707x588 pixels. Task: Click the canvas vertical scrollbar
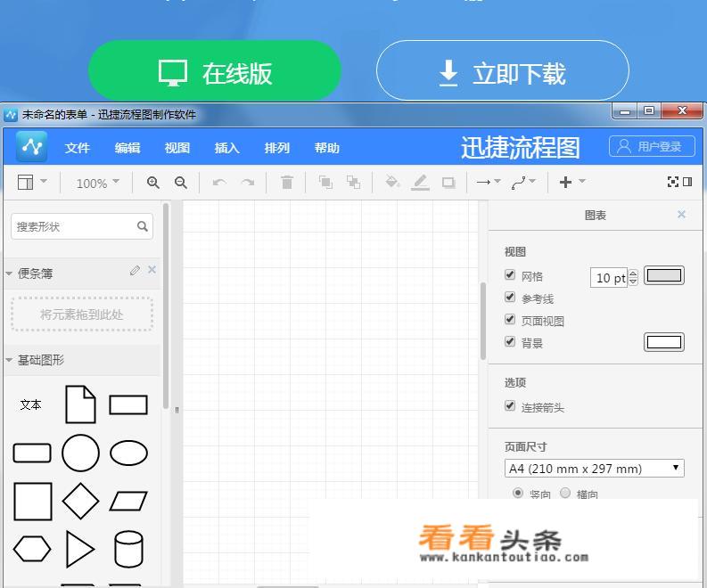coord(483,321)
